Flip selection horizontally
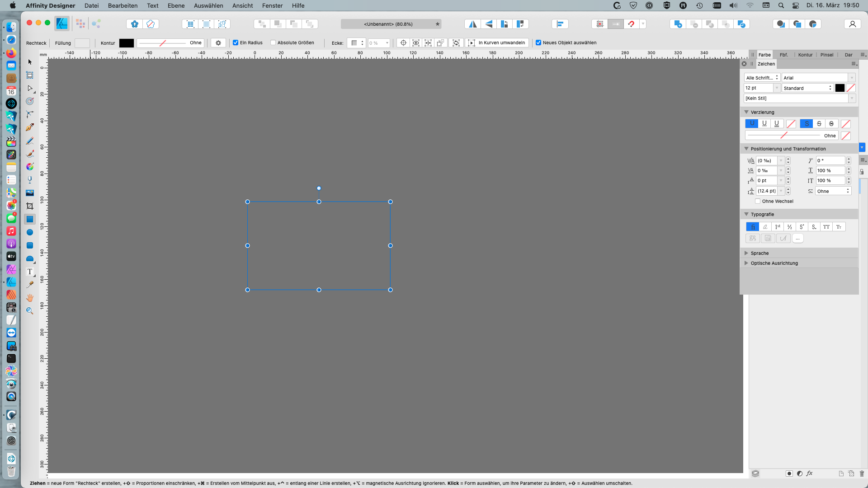Screen dimensions: 868x488 473,24
